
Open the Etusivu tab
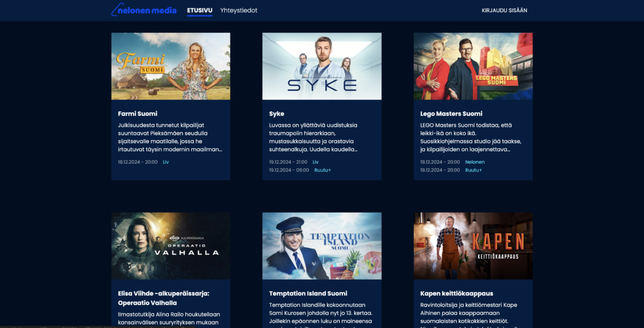click(200, 10)
